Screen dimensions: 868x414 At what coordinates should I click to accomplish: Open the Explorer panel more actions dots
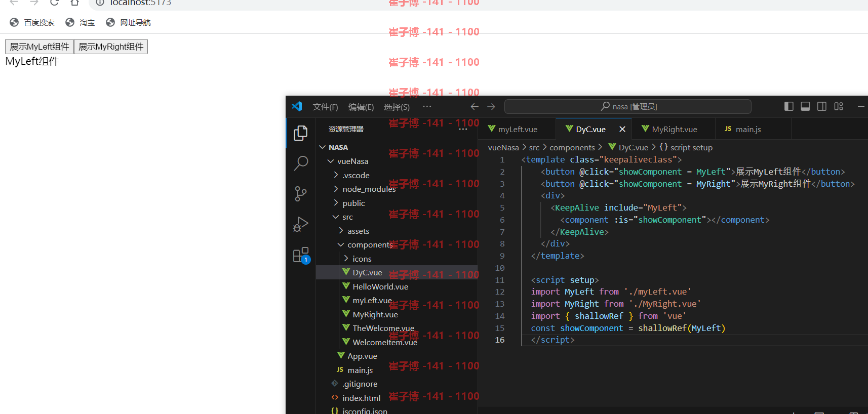pyautogui.click(x=463, y=129)
